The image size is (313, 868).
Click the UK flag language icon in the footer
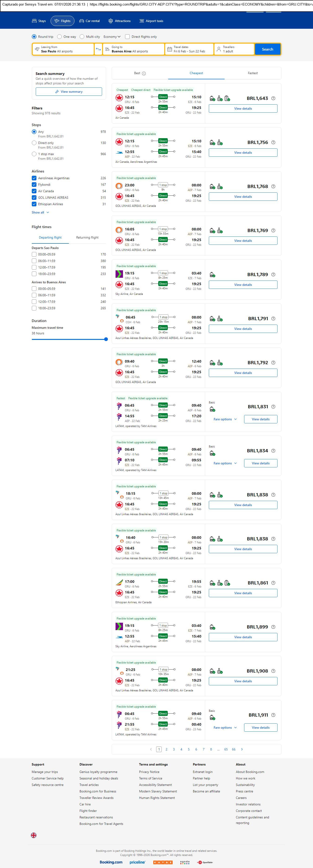point(34,835)
